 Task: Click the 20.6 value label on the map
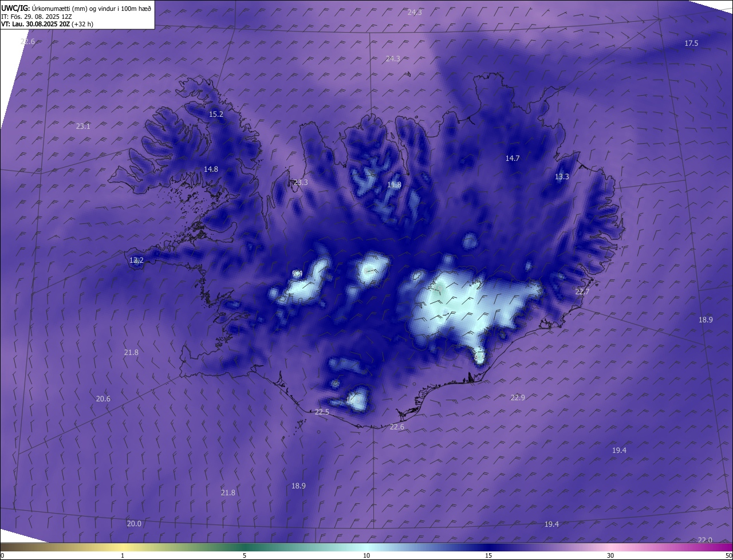[103, 399]
